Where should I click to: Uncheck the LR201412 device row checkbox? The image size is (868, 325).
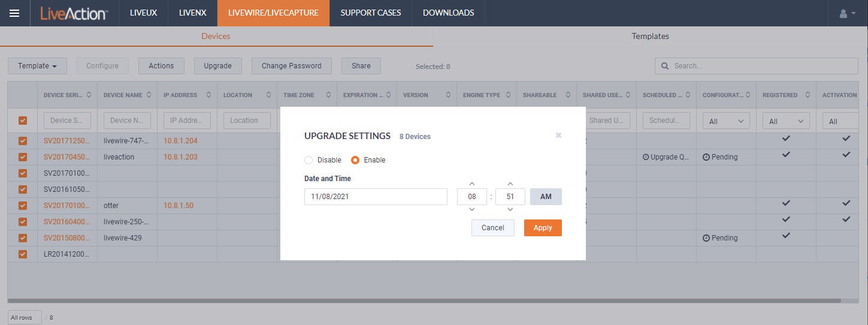click(x=23, y=254)
